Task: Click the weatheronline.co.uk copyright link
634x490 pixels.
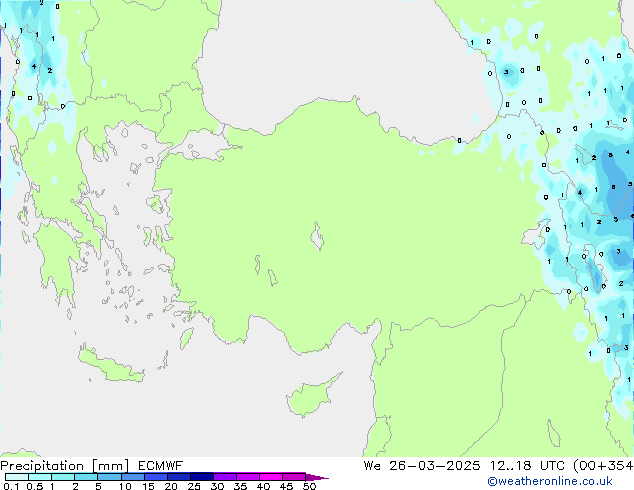Action: [x=550, y=481]
